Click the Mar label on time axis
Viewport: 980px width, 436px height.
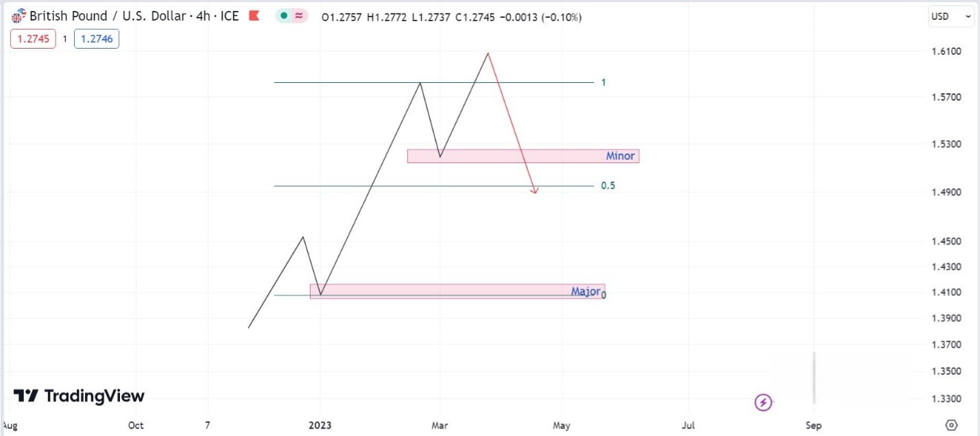pyautogui.click(x=440, y=426)
